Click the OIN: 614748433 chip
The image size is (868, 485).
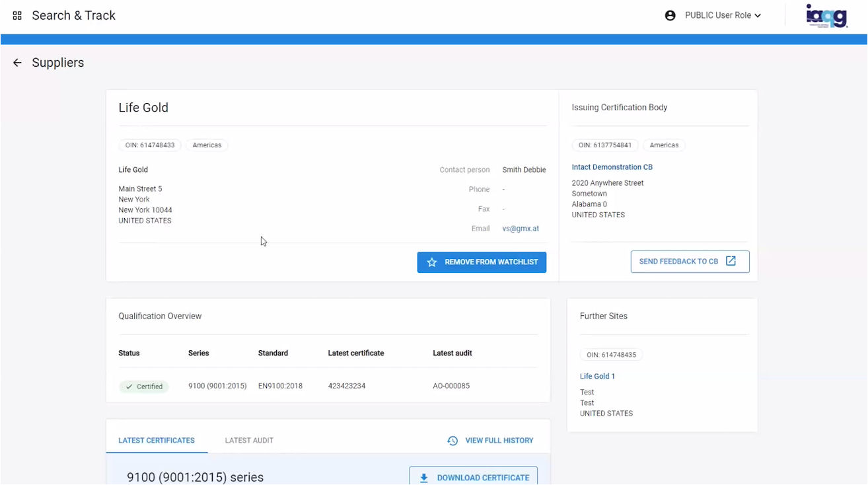pyautogui.click(x=150, y=145)
